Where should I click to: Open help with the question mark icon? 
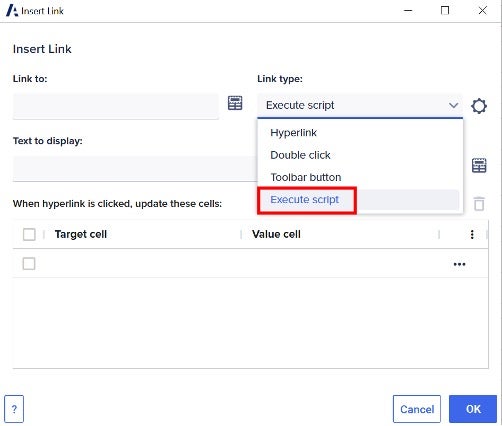coord(14,409)
